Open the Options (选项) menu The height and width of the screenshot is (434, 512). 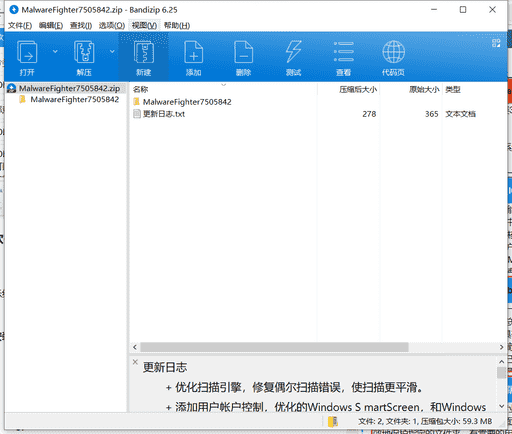112,25
